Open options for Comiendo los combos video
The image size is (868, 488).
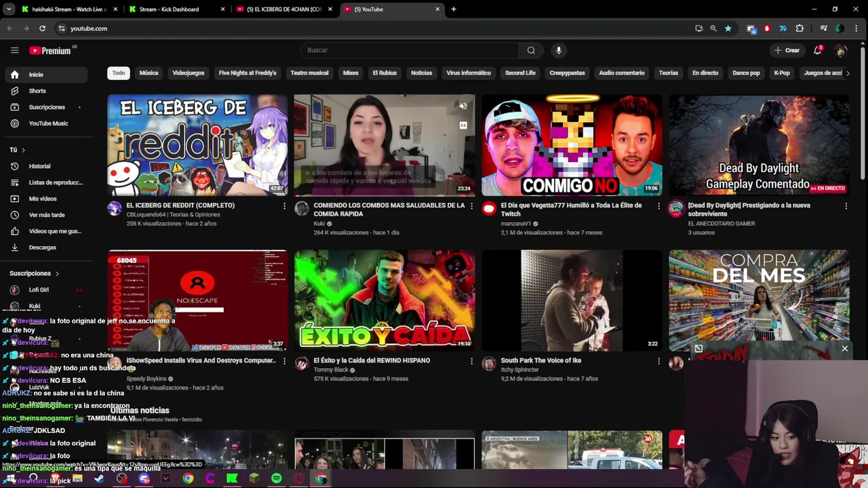click(x=471, y=206)
